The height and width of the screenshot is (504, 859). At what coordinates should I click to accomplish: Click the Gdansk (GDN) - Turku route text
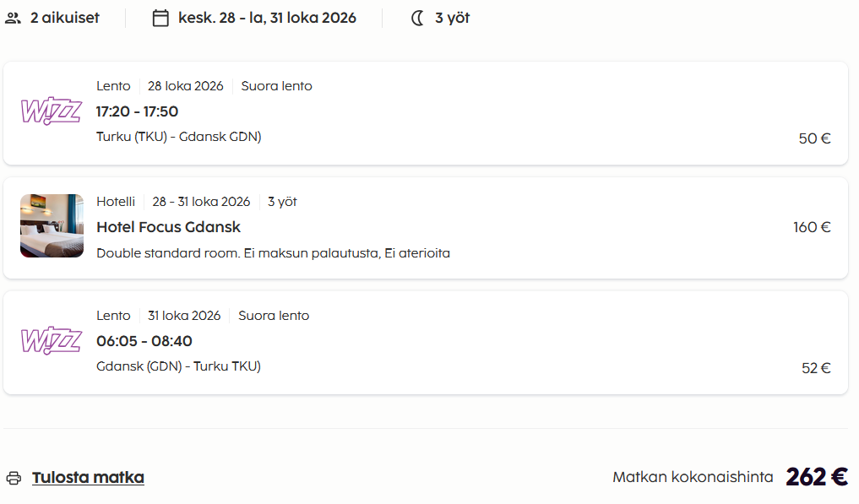(x=178, y=366)
